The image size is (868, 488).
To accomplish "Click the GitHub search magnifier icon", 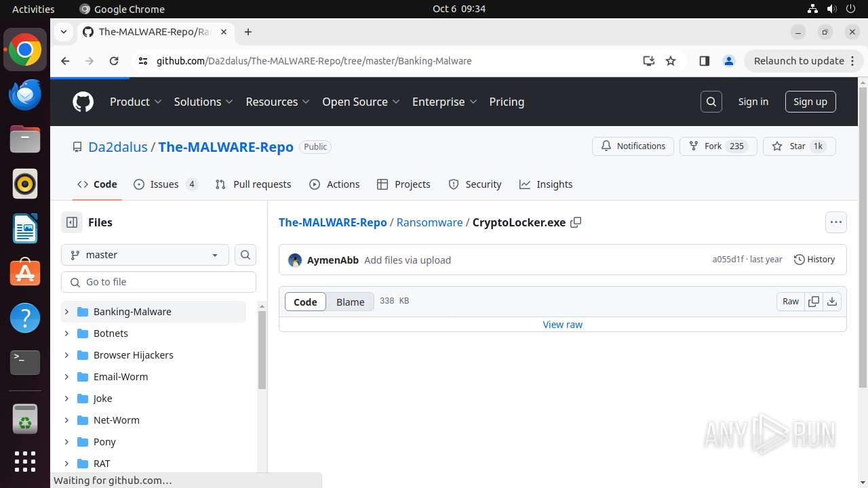I will pyautogui.click(x=711, y=102).
